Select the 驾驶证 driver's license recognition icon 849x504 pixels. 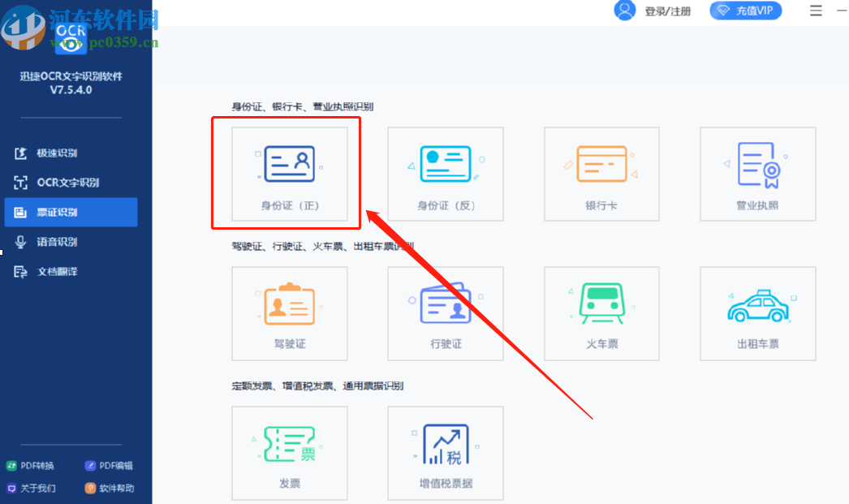[x=289, y=313]
